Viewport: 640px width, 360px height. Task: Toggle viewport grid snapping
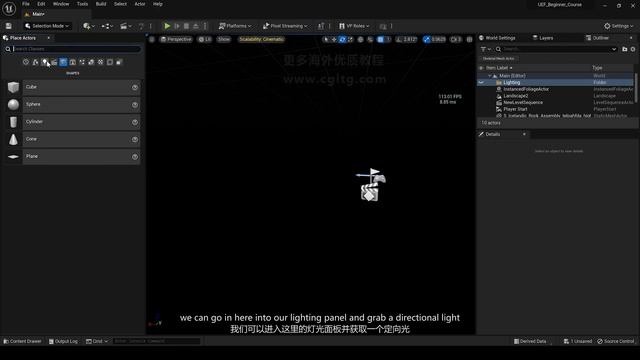(x=380, y=40)
